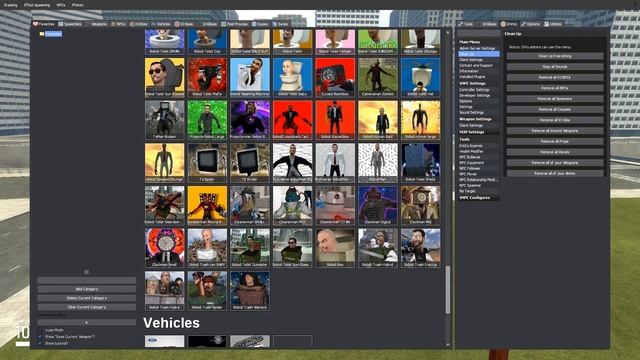
Task: Spawn the Skibidi Toilet Dumpster NPC
Action: [x=250, y=248]
